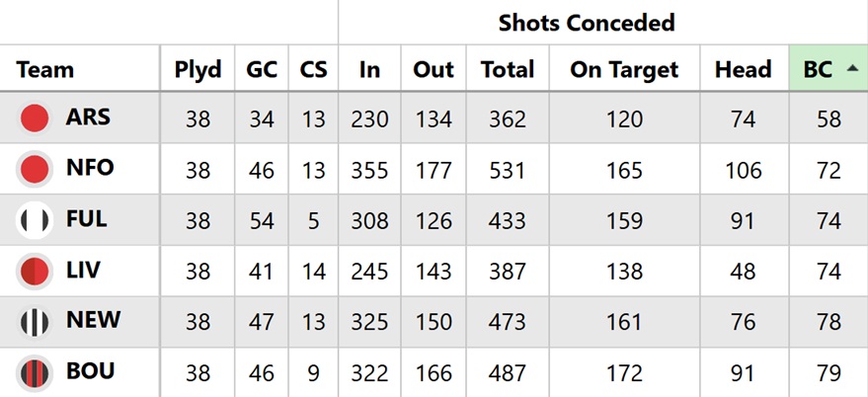
Task: Sort by Head column header
Action: click(x=743, y=70)
